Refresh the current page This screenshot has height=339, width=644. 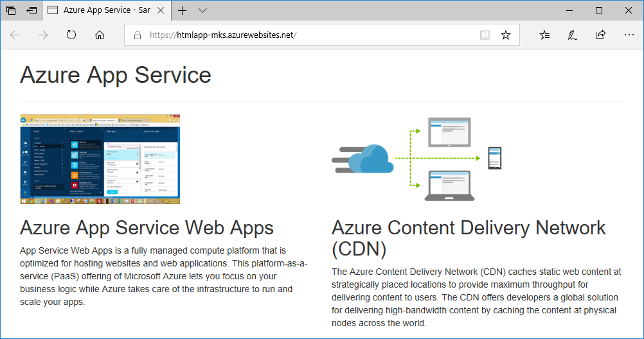click(71, 35)
